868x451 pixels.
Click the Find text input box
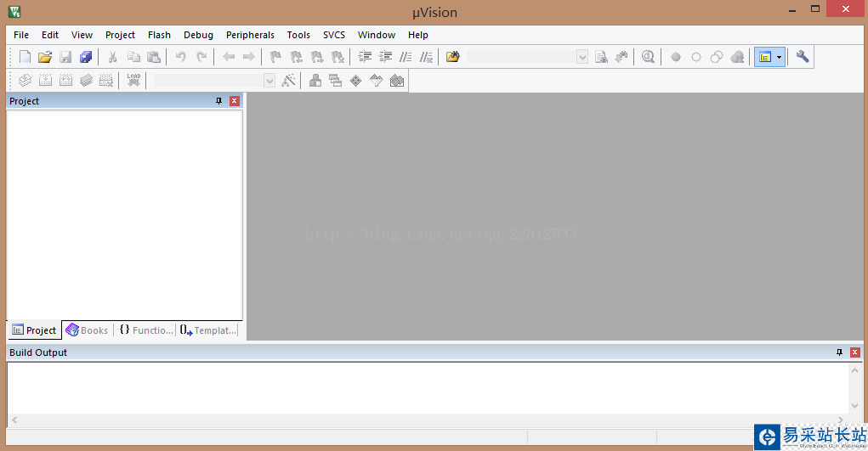pos(521,56)
